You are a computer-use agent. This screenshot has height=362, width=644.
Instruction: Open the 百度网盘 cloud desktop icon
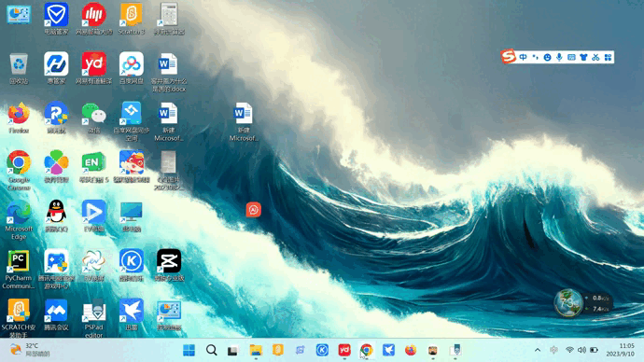(132, 64)
